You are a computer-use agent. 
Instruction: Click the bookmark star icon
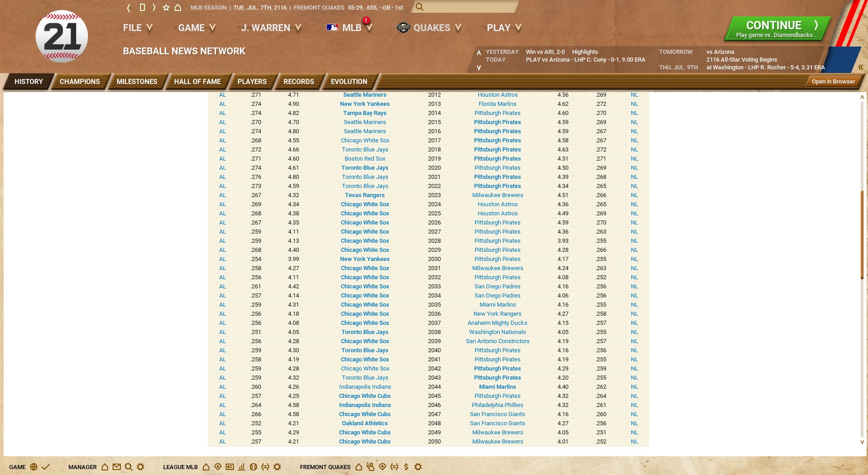click(x=166, y=8)
